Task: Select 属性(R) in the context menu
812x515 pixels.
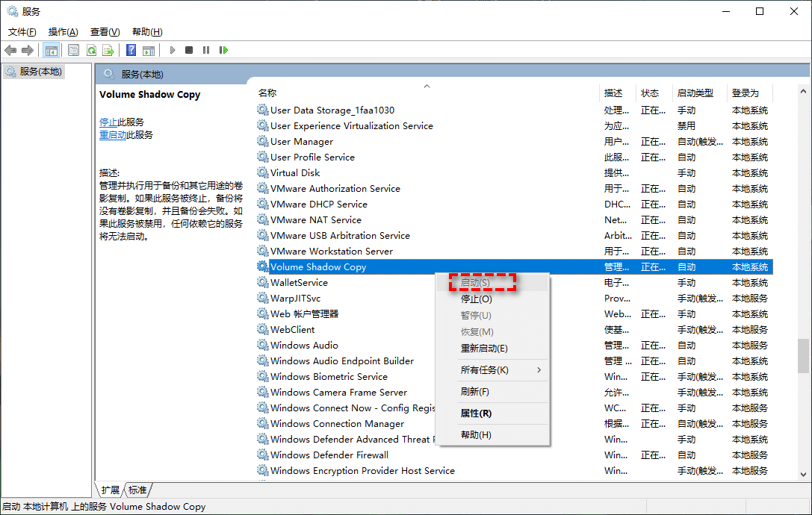Action: 476,413
